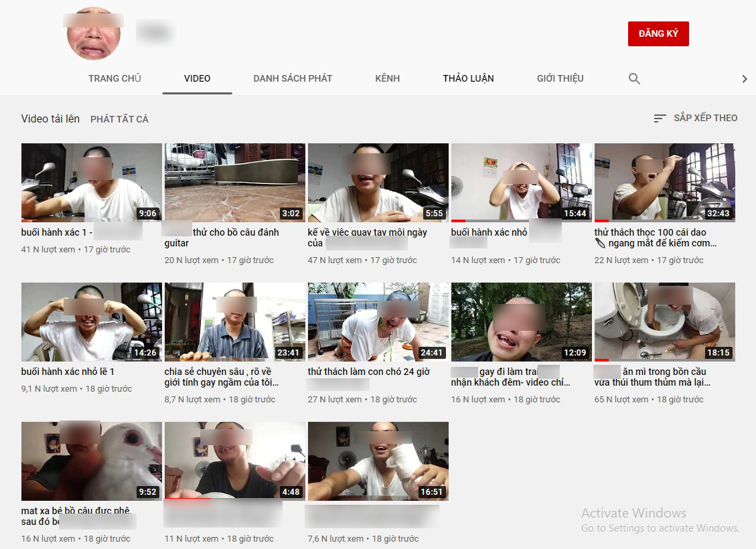
Task: Open the channel search icon
Action: coord(633,78)
